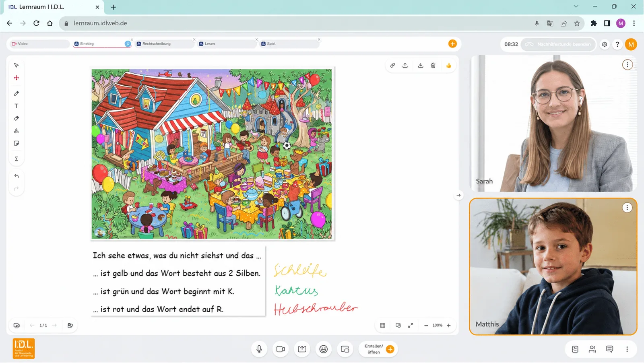This screenshot has width=644, height=363.
Task: Toggle the camera on or off
Action: click(281, 349)
